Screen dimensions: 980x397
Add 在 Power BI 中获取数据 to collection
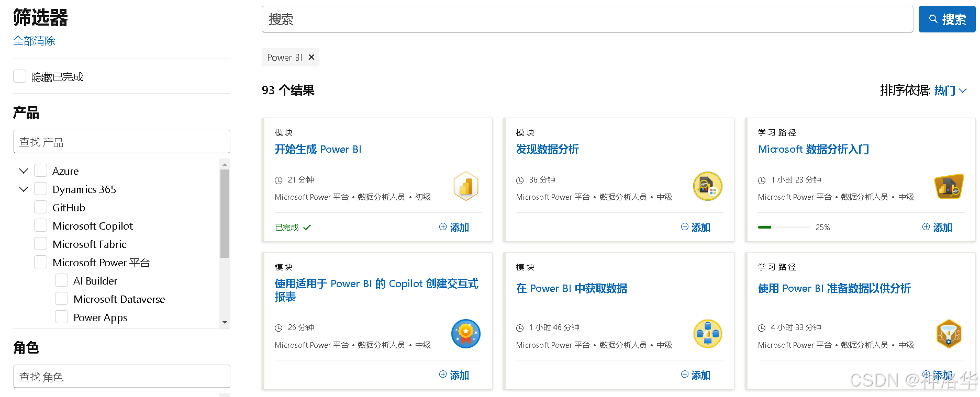pos(695,375)
